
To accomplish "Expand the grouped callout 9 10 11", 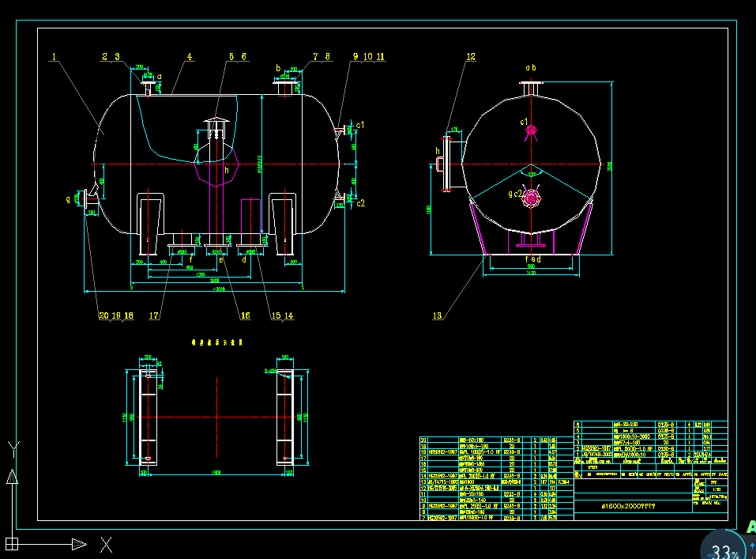I will (369, 56).
